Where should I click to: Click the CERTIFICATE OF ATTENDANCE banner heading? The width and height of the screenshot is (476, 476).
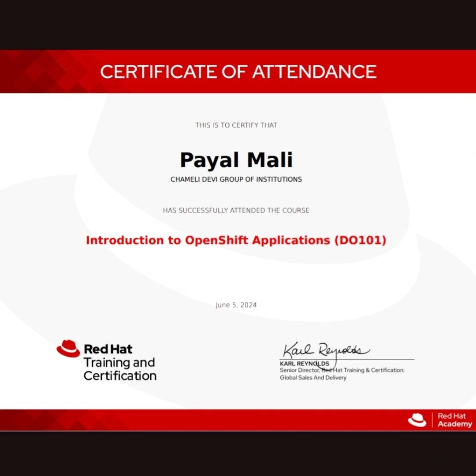pyautogui.click(x=238, y=72)
